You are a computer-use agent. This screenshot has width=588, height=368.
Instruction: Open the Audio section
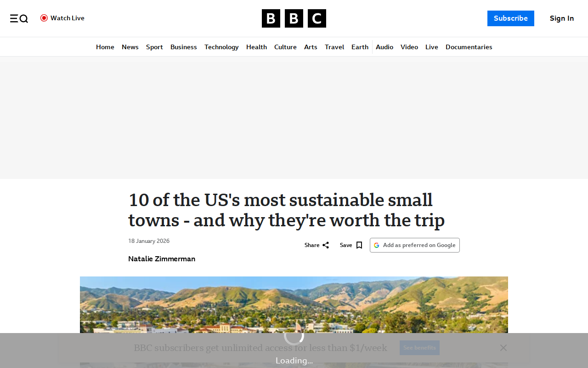tap(384, 47)
